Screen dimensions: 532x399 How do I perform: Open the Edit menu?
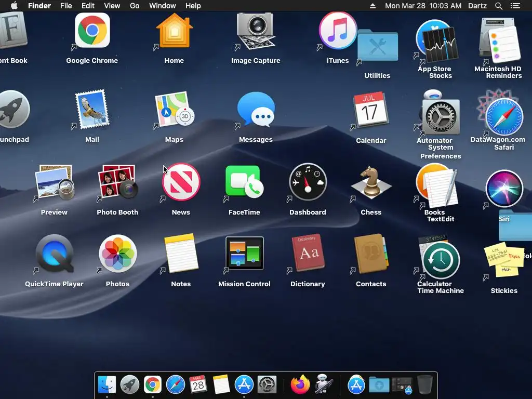click(88, 6)
